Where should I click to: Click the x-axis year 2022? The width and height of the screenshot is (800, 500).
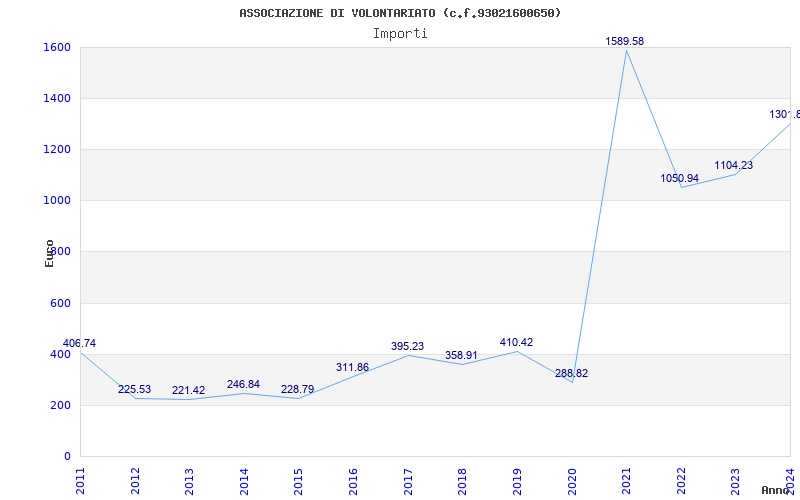click(681, 481)
